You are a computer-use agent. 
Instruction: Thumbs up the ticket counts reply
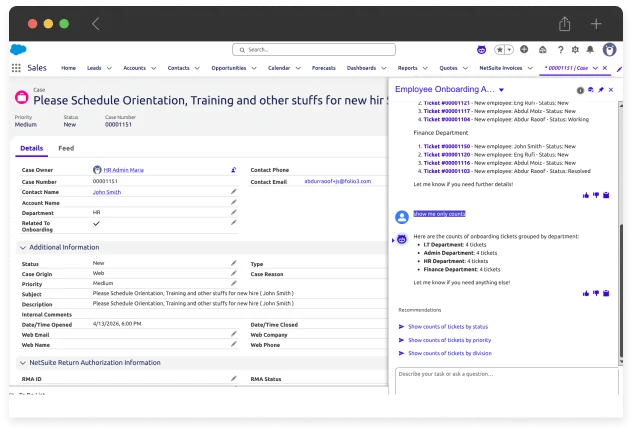[585, 294]
